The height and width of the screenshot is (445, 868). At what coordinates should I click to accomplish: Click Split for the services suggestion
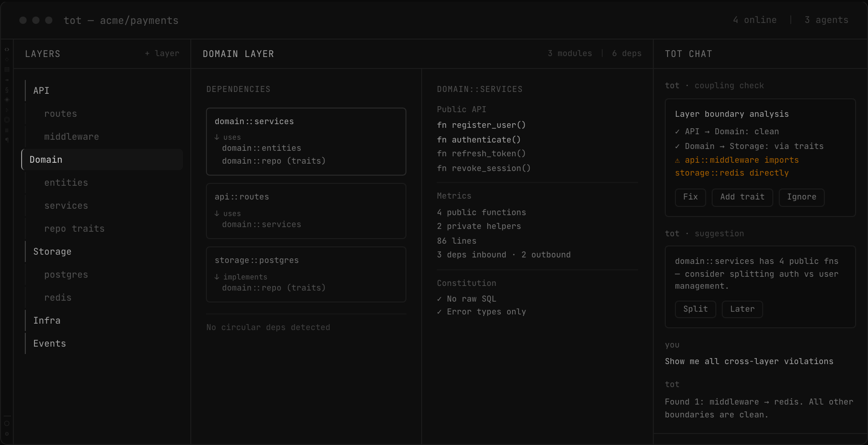696,309
